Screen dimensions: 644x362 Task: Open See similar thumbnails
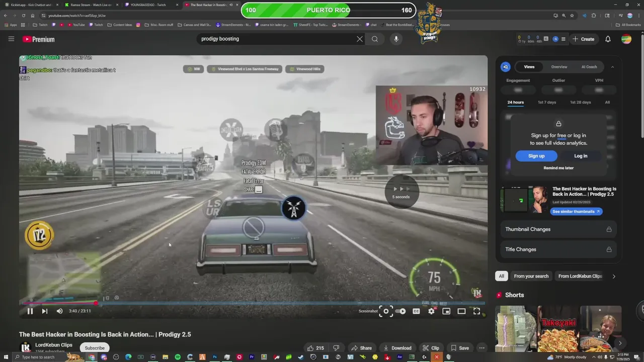pos(576,212)
